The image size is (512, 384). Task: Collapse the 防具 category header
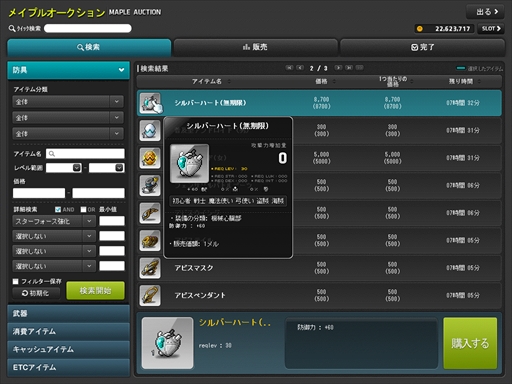[x=68, y=70]
